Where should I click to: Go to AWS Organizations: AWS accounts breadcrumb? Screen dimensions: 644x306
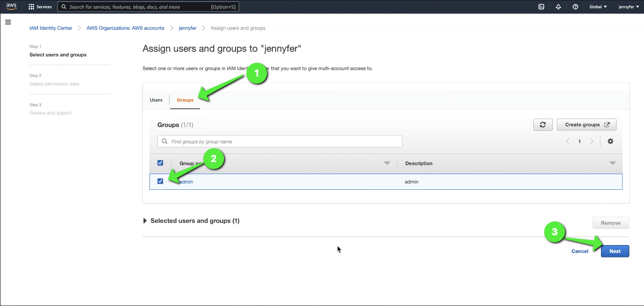125,28
